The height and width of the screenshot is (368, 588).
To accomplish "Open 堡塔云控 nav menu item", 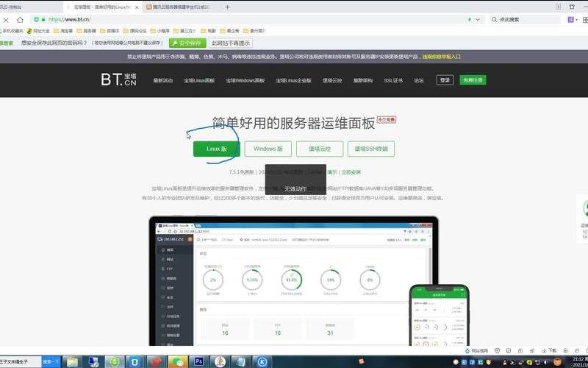I will click(x=332, y=80).
